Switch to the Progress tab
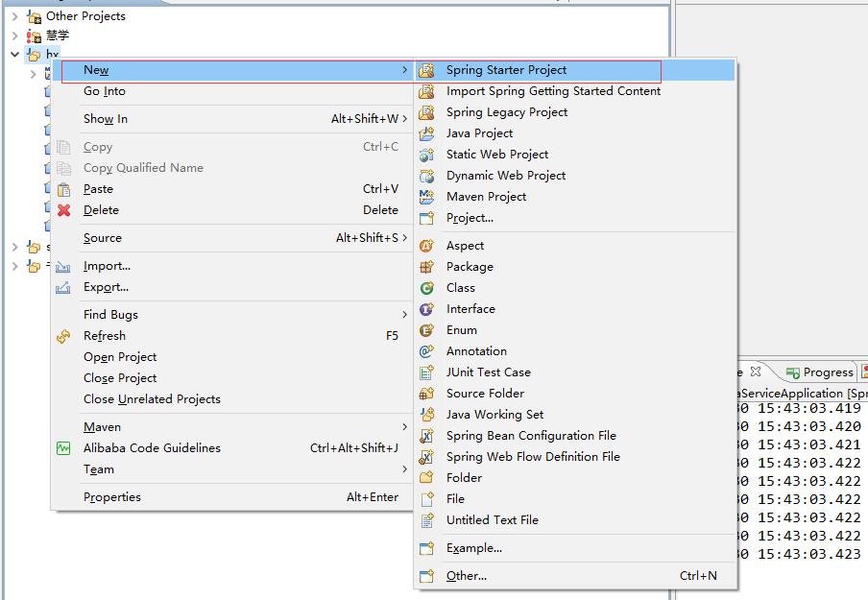The image size is (868, 600). [820, 372]
